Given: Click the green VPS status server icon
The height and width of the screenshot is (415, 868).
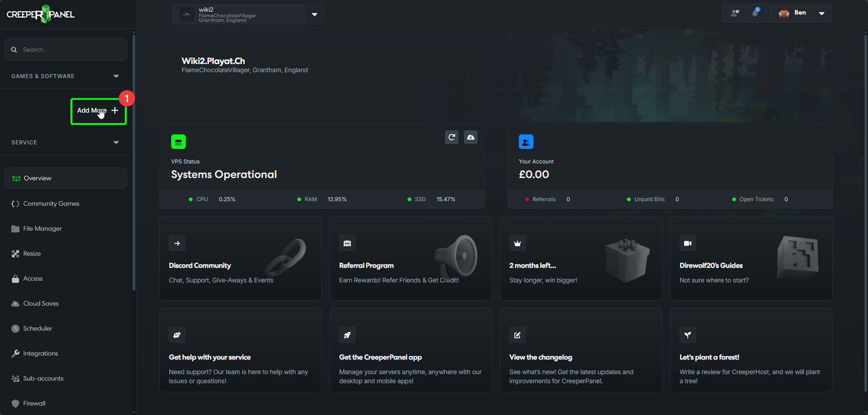Looking at the screenshot, I should 178,142.
